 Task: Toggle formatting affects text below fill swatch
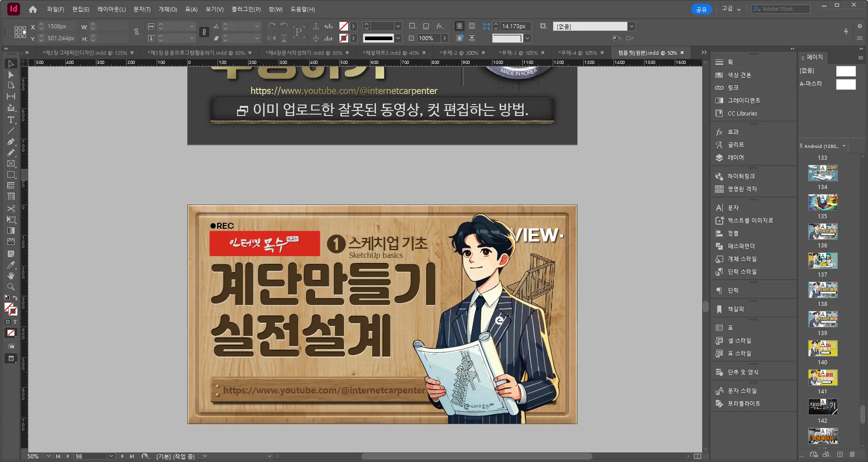(14, 322)
